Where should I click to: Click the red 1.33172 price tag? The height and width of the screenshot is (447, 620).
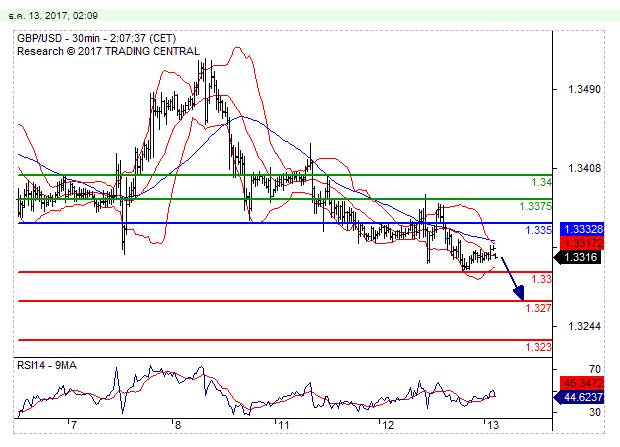(x=582, y=243)
